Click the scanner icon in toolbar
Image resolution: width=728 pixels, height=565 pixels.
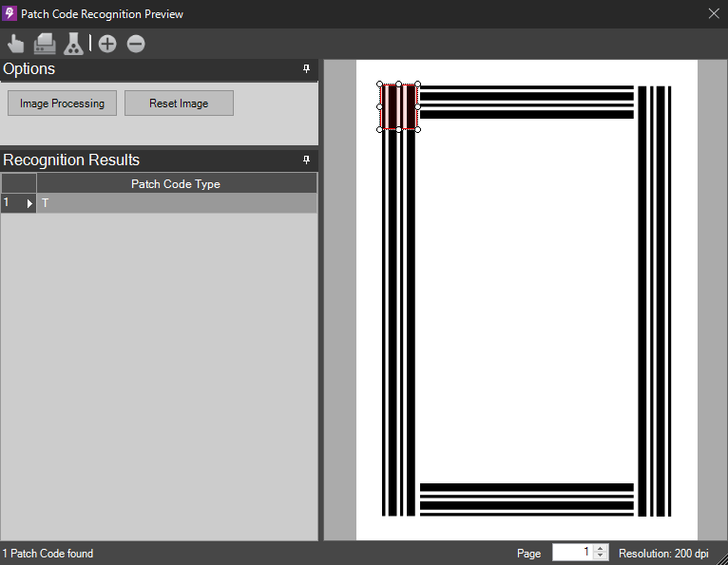(x=45, y=44)
